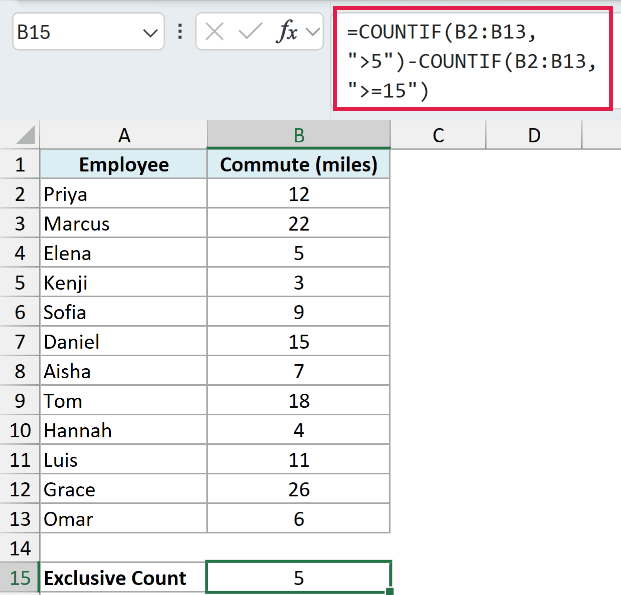Select the cell containing Elena
This screenshot has width=621, height=595.
pos(124,253)
